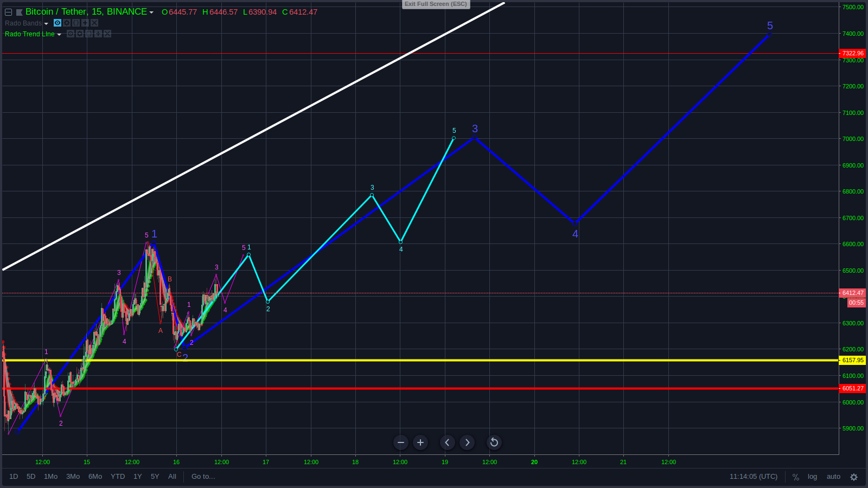Zoom out the chart with minus button
868x488 pixels.
click(x=401, y=442)
